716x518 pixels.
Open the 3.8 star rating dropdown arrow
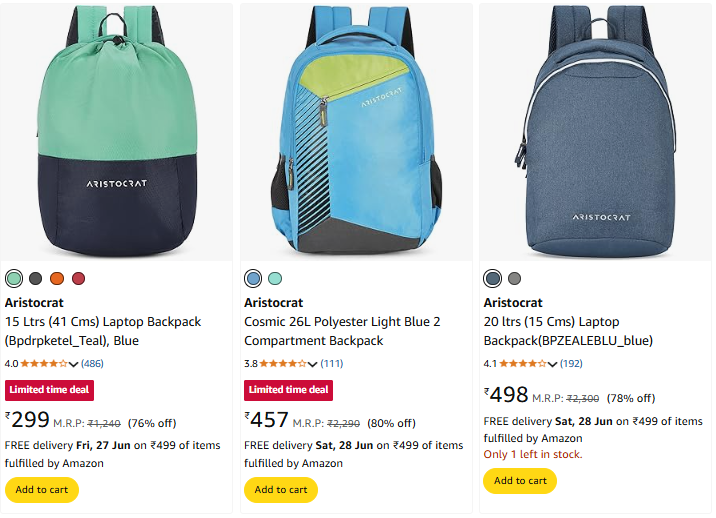(x=313, y=364)
